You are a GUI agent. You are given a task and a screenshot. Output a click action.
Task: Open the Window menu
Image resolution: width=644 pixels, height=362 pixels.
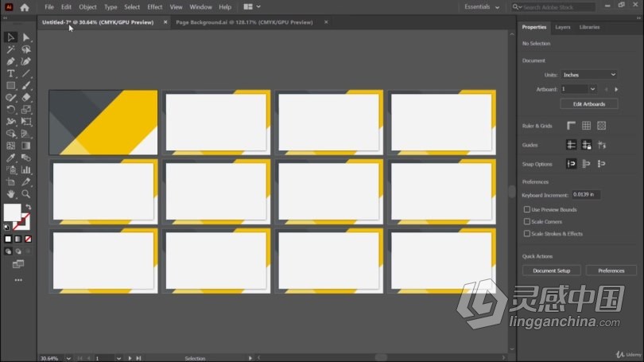[200, 7]
